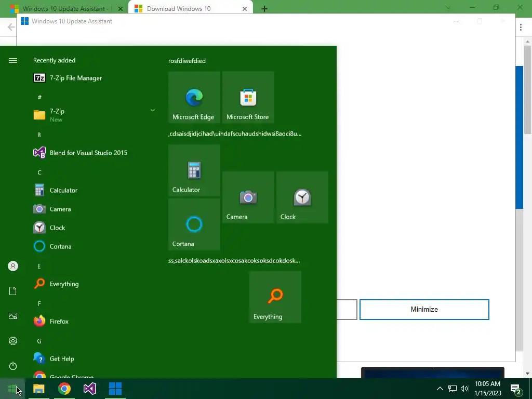Open the Everything search tile
Viewport: 532px width, 399px height.
[275, 297]
